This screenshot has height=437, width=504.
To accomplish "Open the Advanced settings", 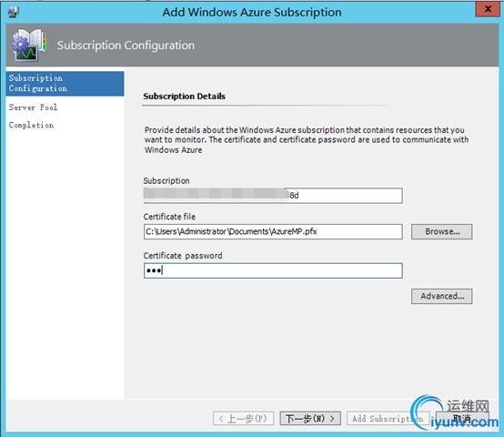I will [x=441, y=296].
